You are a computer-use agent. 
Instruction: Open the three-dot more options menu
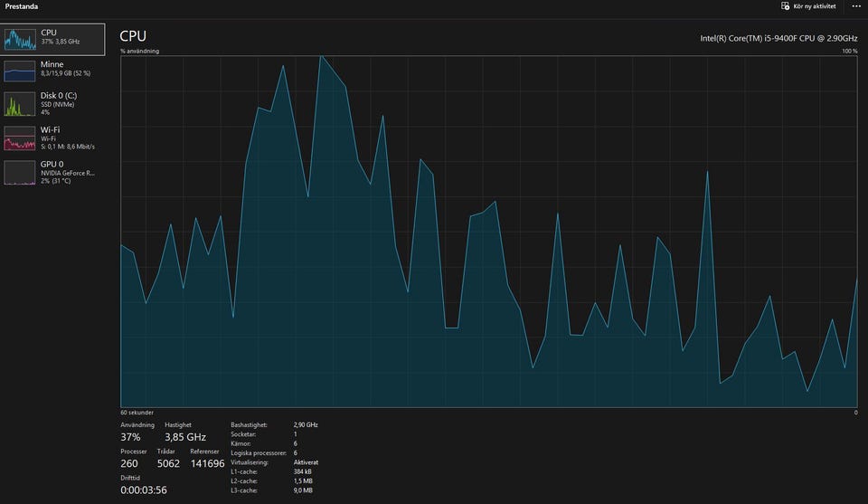point(856,6)
